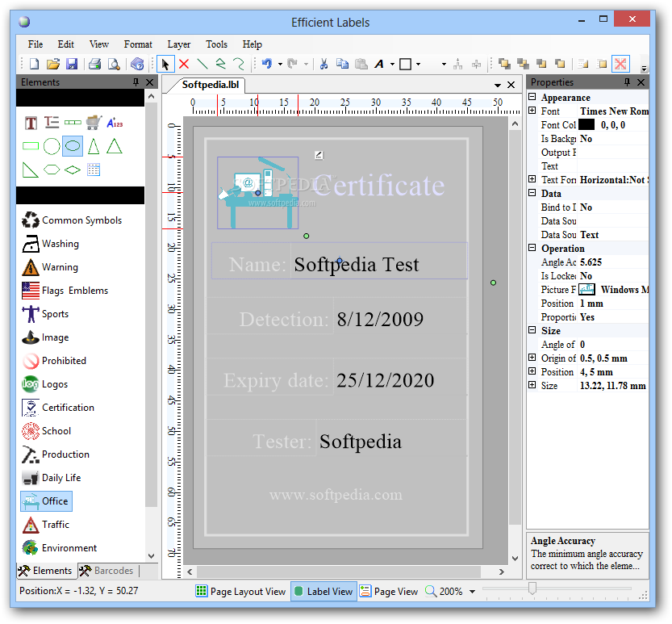
Task: Click the New document icon
Action: tap(34, 65)
